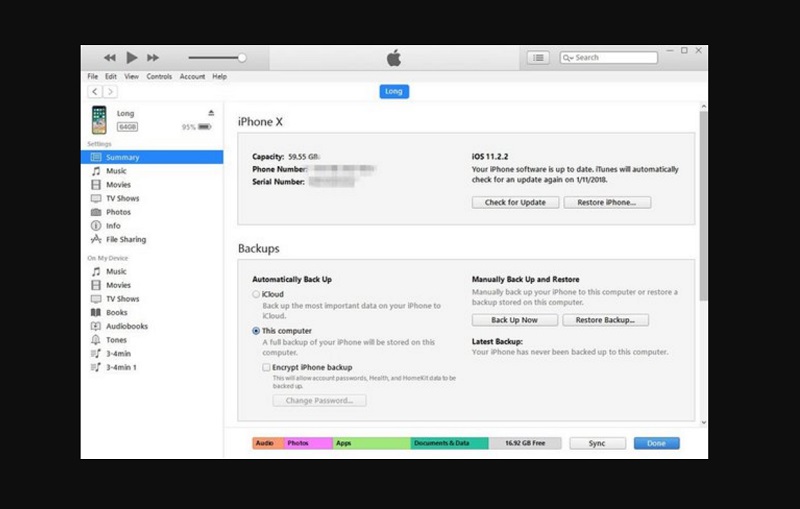Click the Apps storage segment
This screenshot has height=509, width=800.
click(x=371, y=443)
